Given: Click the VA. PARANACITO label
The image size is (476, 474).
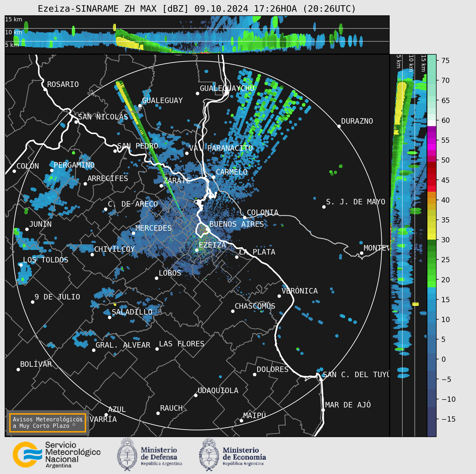Looking at the screenshot, I should pyautogui.click(x=221, y=148).
